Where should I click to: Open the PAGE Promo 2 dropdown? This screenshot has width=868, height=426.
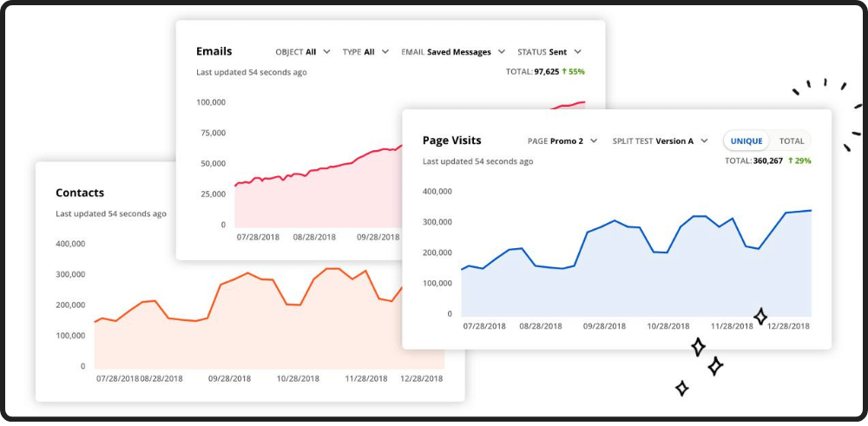point(562,141)
